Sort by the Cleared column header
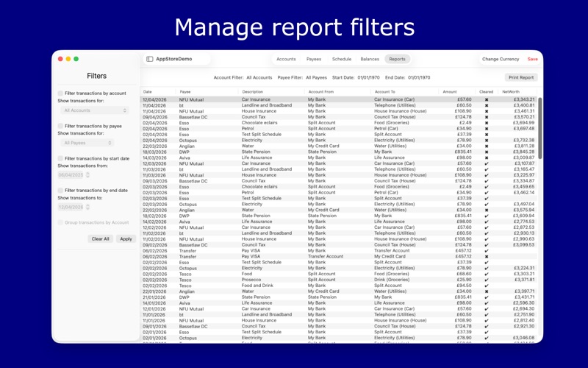588x368 pixels. click(x=486, y=91)
